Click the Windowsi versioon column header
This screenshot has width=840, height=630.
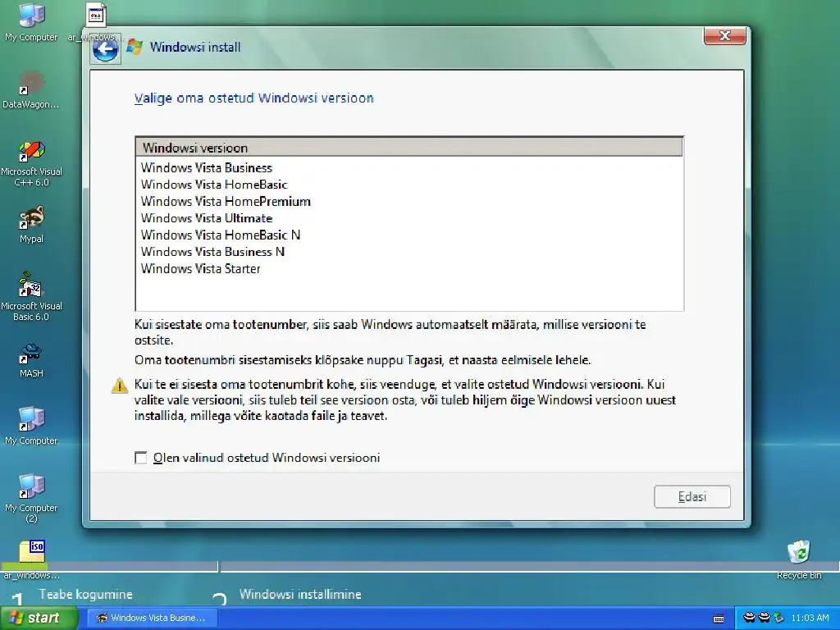409,148
